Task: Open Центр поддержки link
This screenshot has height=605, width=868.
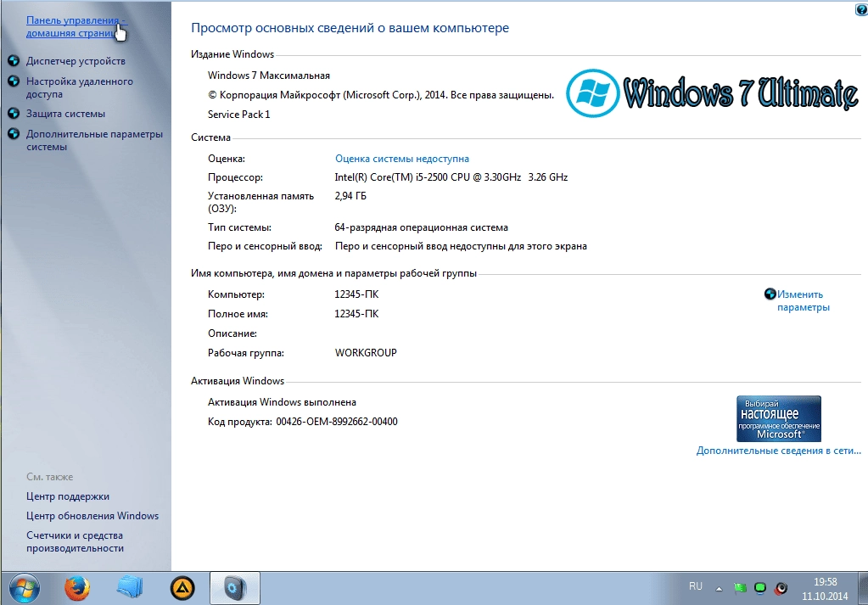Action: click(x=68, y=496)
